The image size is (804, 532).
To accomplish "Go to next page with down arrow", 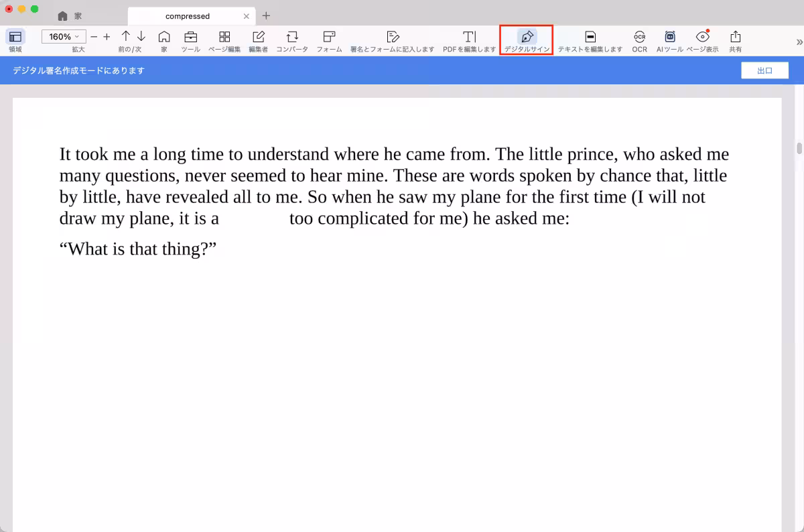I will tap(141, 36).
